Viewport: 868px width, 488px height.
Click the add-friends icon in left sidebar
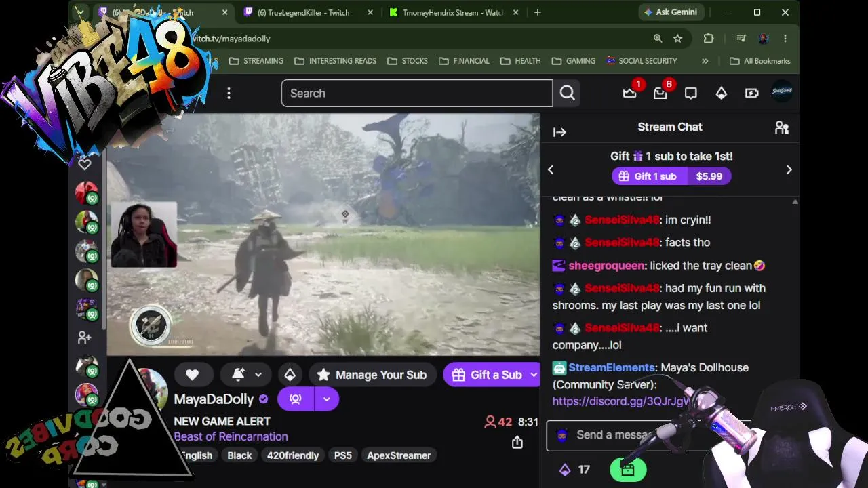click(x=85, y=337)
